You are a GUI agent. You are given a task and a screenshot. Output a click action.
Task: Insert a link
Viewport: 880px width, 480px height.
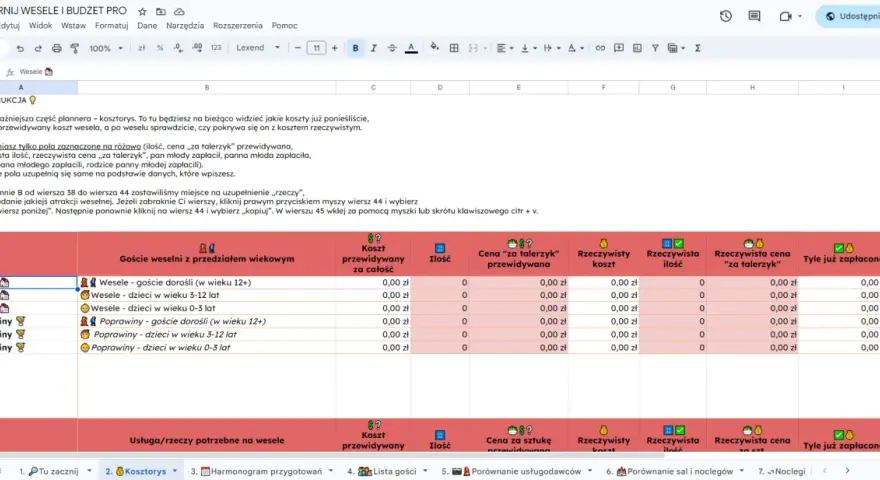(x=600, y=48)
